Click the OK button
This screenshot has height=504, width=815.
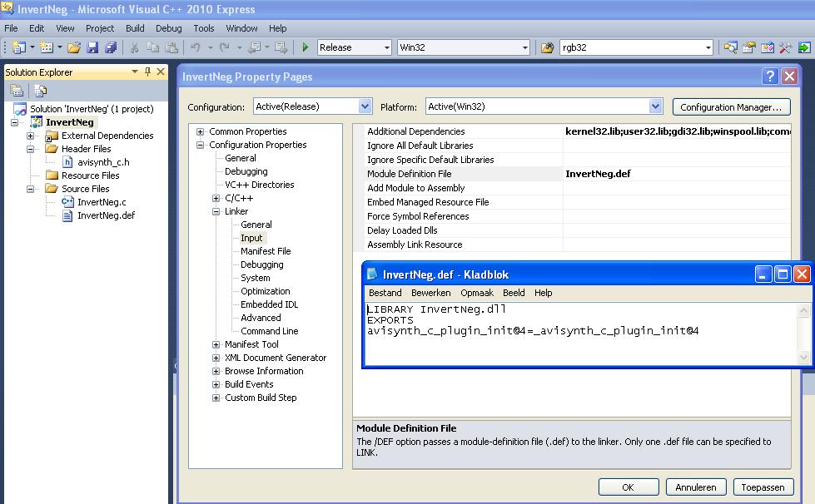tap(629, 487)
